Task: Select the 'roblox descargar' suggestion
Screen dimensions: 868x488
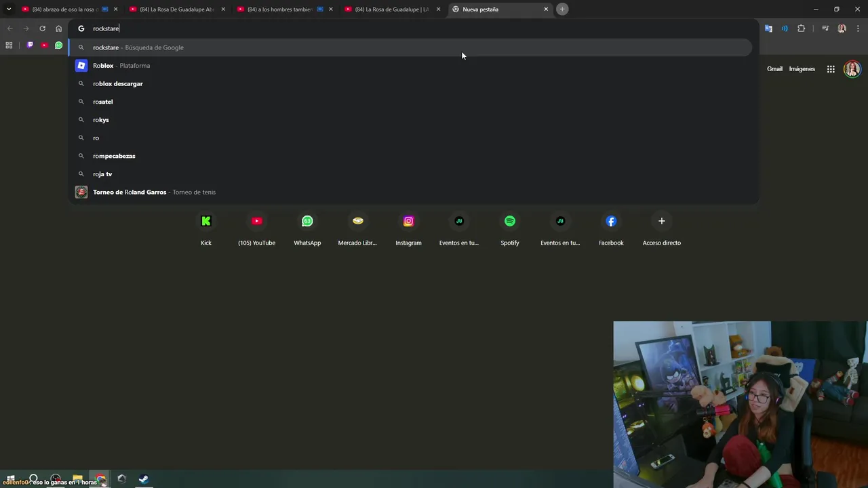Action: point(410,83)
